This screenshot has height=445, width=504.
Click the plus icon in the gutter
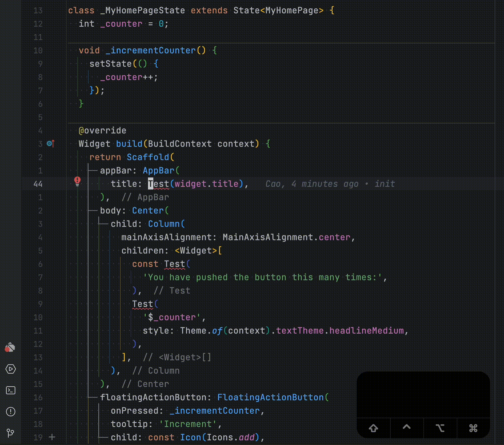click(x=52, y=437)
